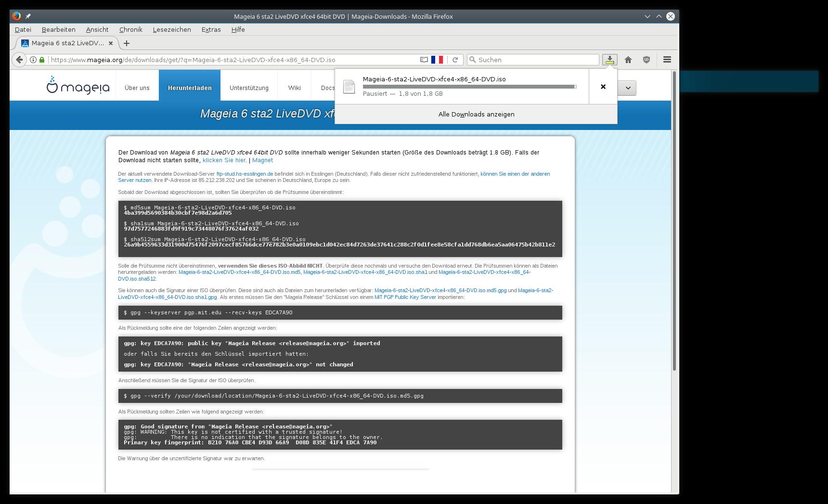Click the page vertical scrollbar
The height and width of the screenshot is (504, 828).
674,221
